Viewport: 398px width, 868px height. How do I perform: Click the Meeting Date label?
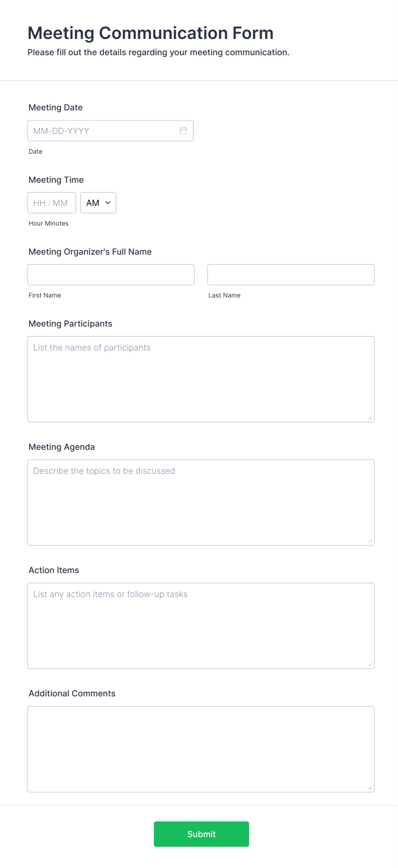click(x=55, y=107)
